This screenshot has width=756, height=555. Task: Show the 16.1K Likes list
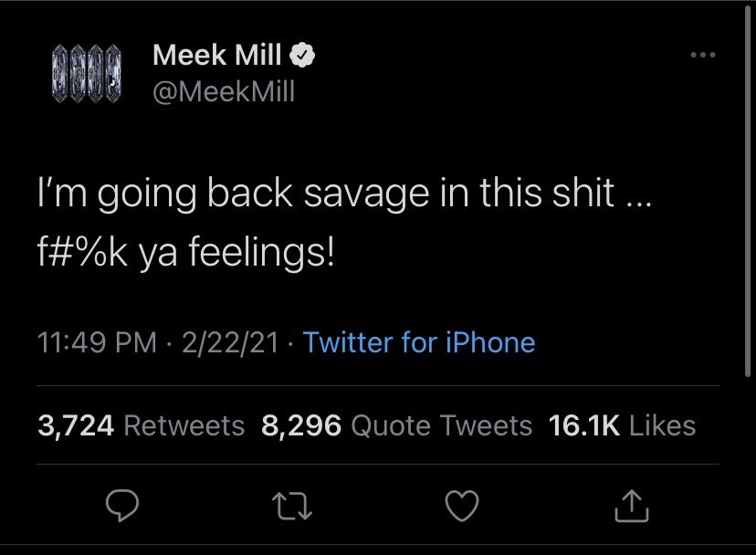click(x=622, y=425)
